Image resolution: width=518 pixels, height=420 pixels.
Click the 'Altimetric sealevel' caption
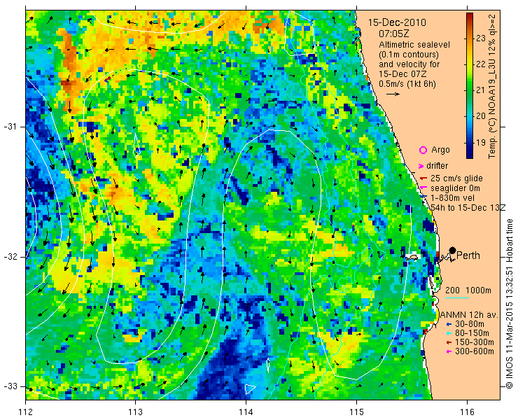[x=414, y=45]
